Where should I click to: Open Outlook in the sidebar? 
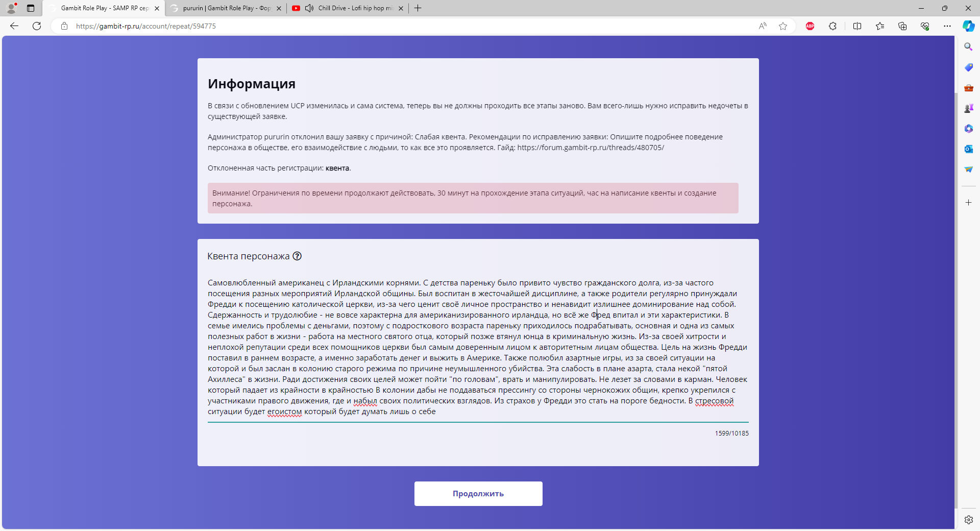968,149
